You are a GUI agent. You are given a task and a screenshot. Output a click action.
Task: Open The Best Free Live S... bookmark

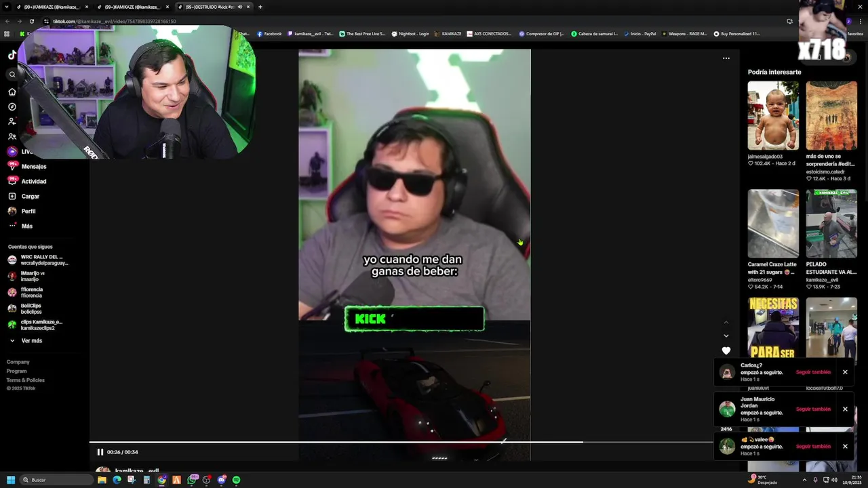click(x=362, y=34)
